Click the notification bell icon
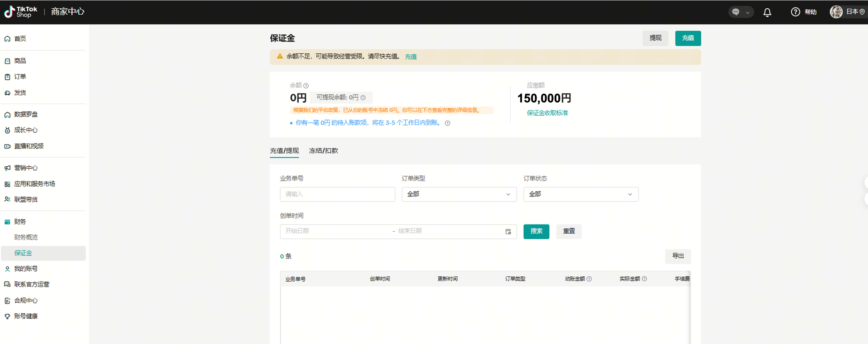This screenshot has width=868, height=344. [x=767, y=12]
